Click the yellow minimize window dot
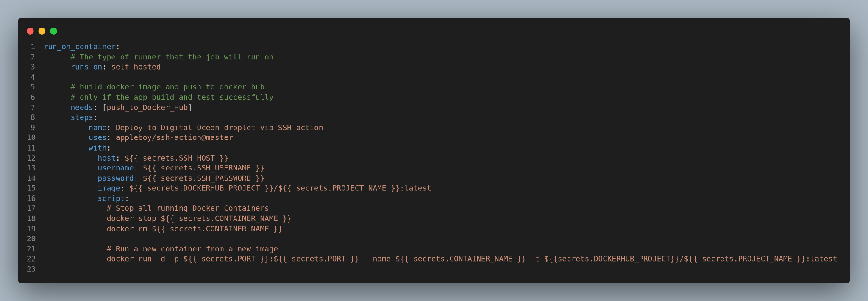The width and height of the screenshot is (868, 301). pos(42,31)
